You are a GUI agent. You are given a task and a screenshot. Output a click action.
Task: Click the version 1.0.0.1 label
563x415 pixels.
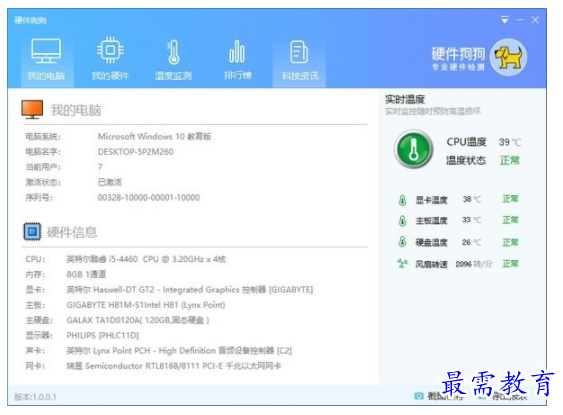pos(36,397)
